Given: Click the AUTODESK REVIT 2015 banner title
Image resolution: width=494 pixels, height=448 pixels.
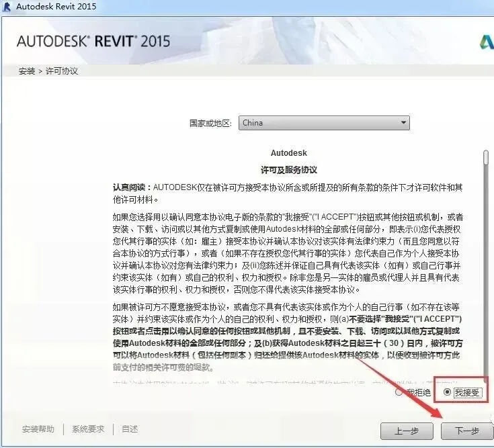Looking at the screenshot, I should pyautogui.click(x=93, y=41).
